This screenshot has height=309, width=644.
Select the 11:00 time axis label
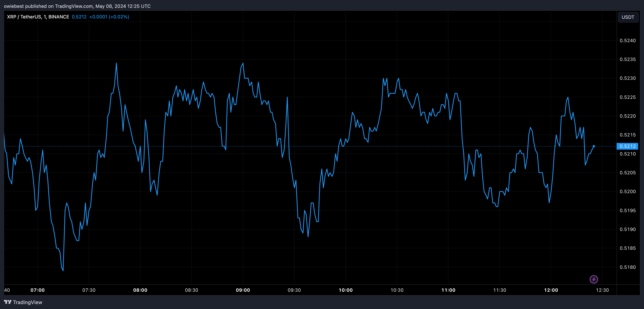(448, 290)
